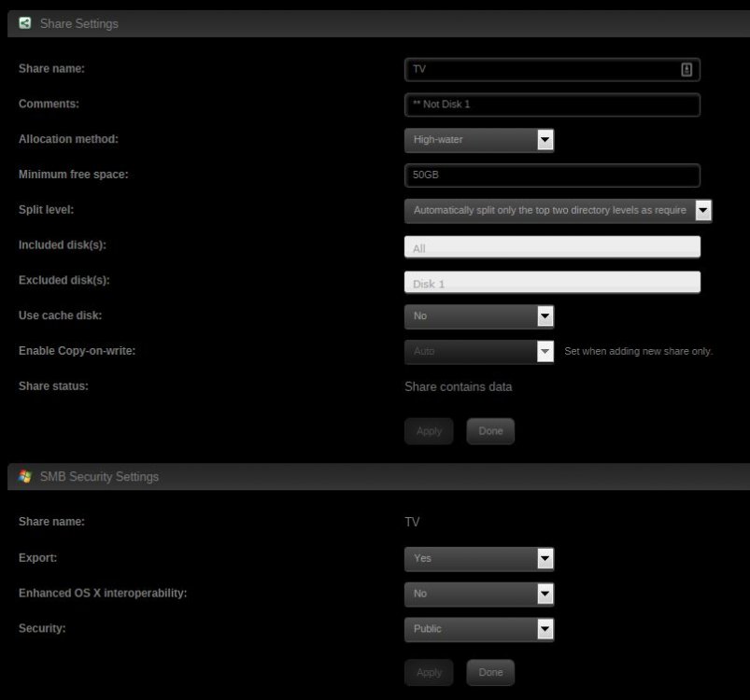Click the 'Minimum free space:' label

click(x=73, y=175)
